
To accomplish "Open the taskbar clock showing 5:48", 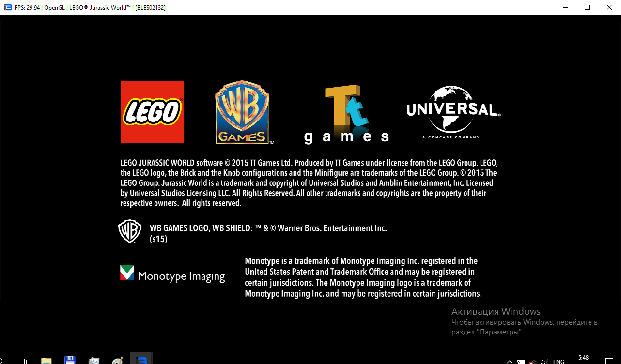I will pos(583,358).
